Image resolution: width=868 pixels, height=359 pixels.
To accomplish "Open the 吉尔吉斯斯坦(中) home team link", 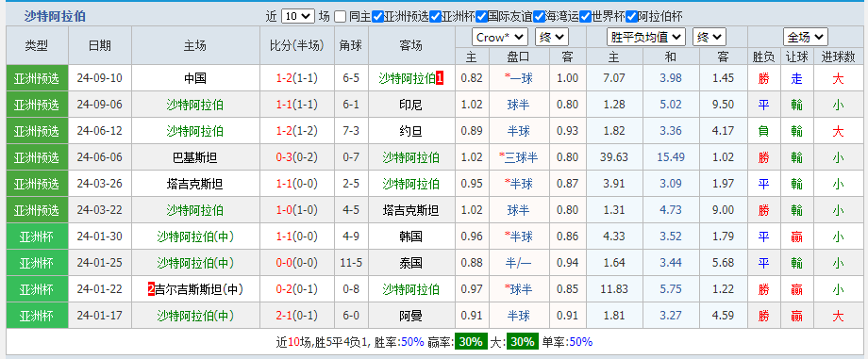I will pyautogui.click(x=199, y=289).
